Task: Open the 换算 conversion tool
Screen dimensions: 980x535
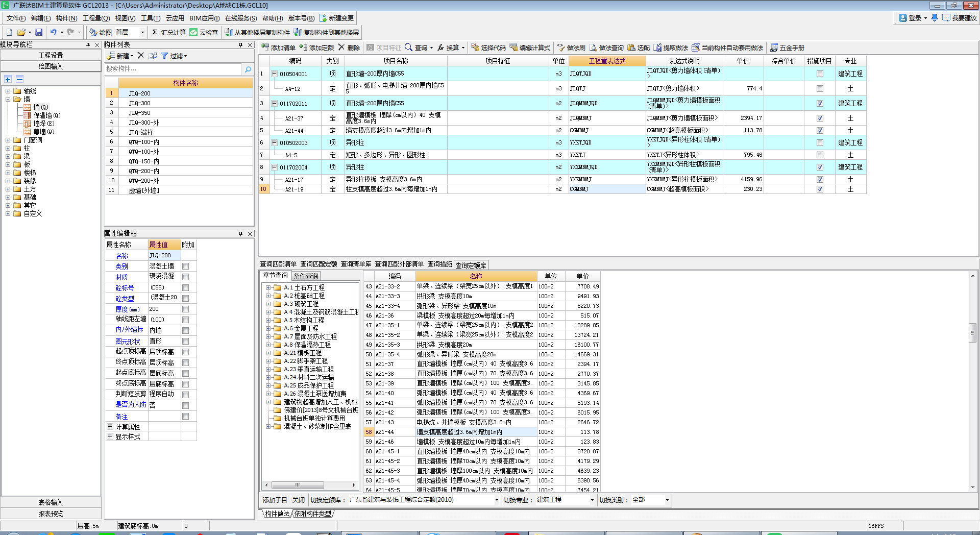Action: click(x=449, y=47)
